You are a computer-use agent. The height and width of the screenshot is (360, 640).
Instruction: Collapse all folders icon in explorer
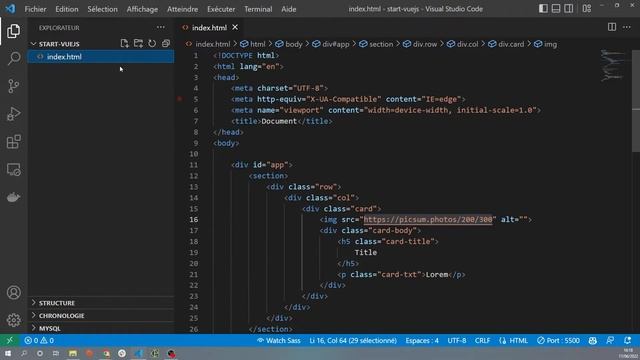166,43
